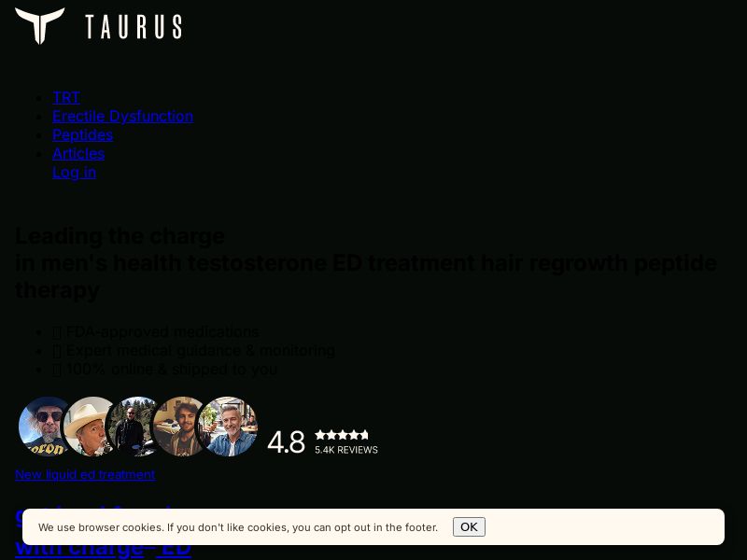This screenshot has width=747, height=560.
Task: Click the five-star rating icons
Action: pos(342,435)
